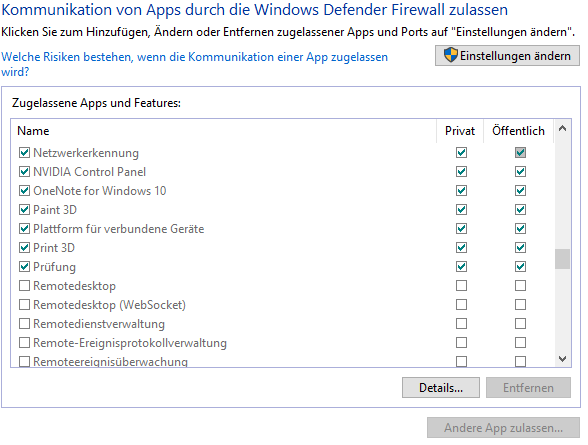The height and width of the screenshot is (445, 588).
Task: Click scrollbar down arrow in app list
Action: pyautogui.click(x=562, y=359)
